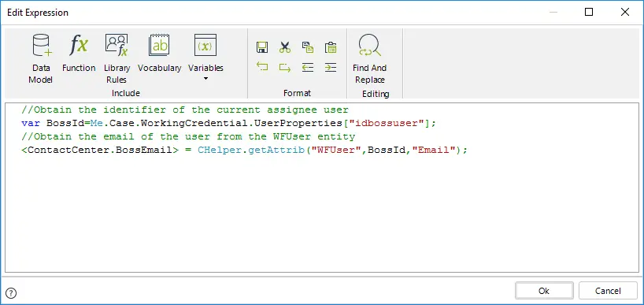Click the 'getAttrib' method name
Image resolution: width=644 pixels, height=305 pixels.
[x=276, y=150]
